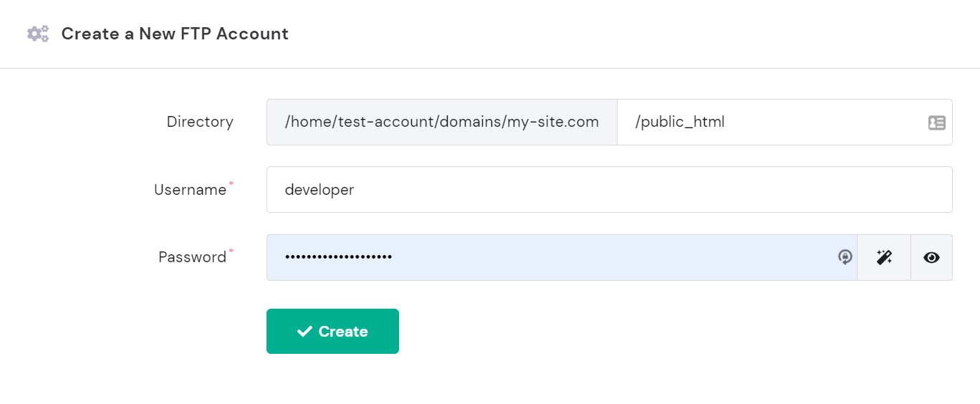Click the Username field label
Screen dimensions: 980x404
coord(190,190)
